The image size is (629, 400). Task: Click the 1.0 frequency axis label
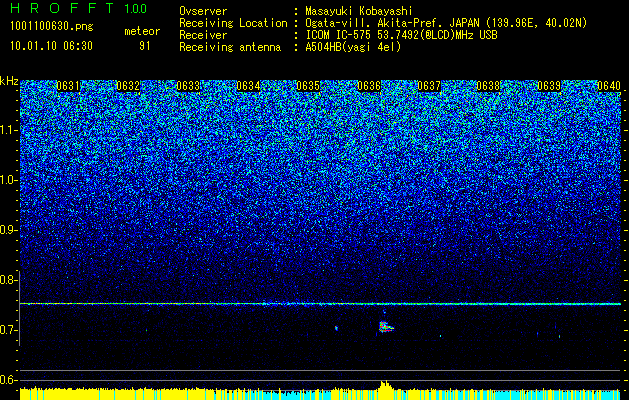(9, 180)
